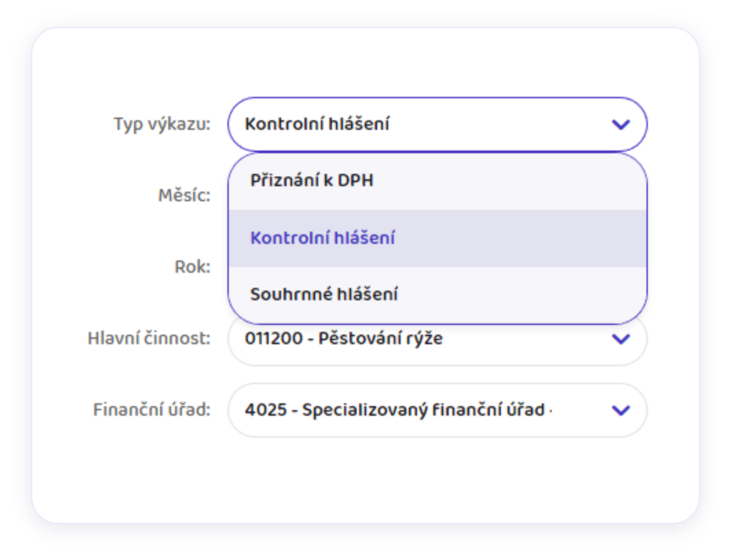Collapse the Typ výkazu dropdown chevron
Viewport: 731px width, 560px height.
(620, 124)
